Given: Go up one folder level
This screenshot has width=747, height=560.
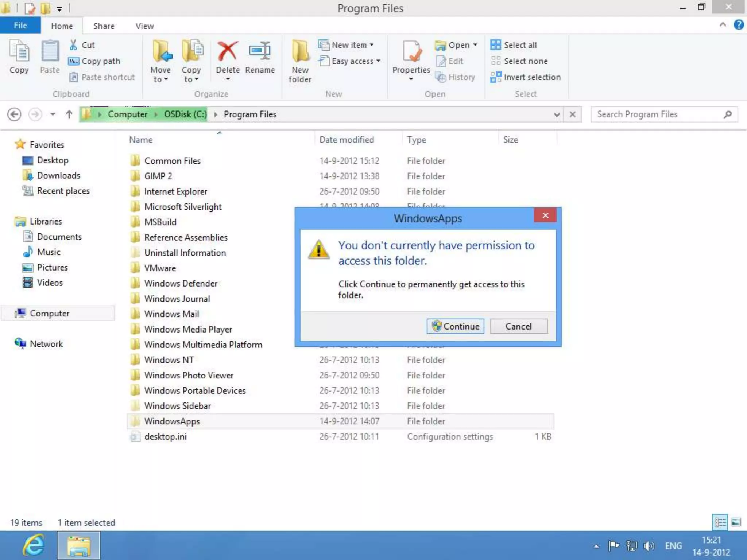Looking at the screenshot, I should pos(69,114).
